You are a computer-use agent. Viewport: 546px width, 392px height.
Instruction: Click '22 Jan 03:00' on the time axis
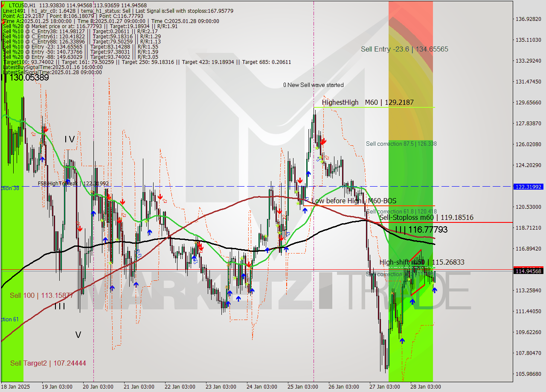pos(180,386)
